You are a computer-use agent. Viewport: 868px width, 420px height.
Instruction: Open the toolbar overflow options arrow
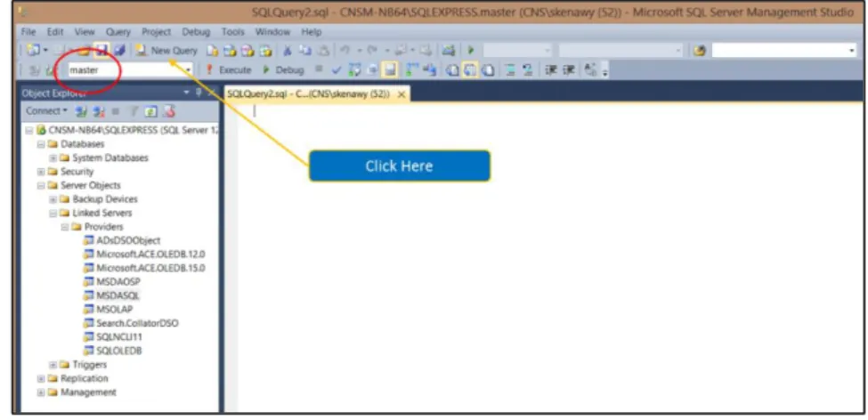point(604,72)
